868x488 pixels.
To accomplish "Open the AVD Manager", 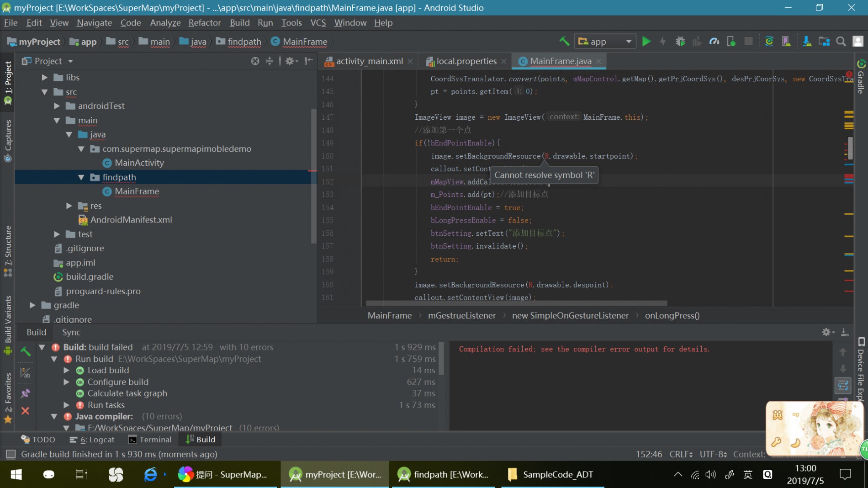I will point(786,42).
